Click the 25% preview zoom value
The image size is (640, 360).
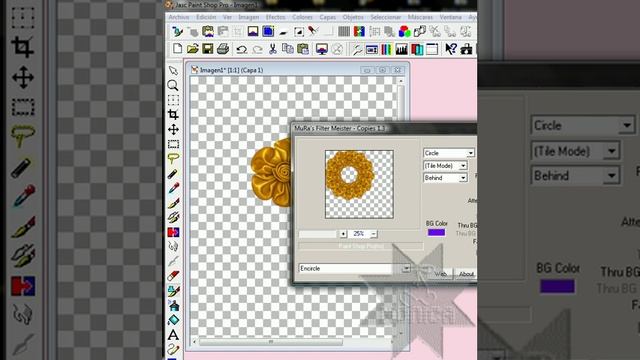[358, 234]
